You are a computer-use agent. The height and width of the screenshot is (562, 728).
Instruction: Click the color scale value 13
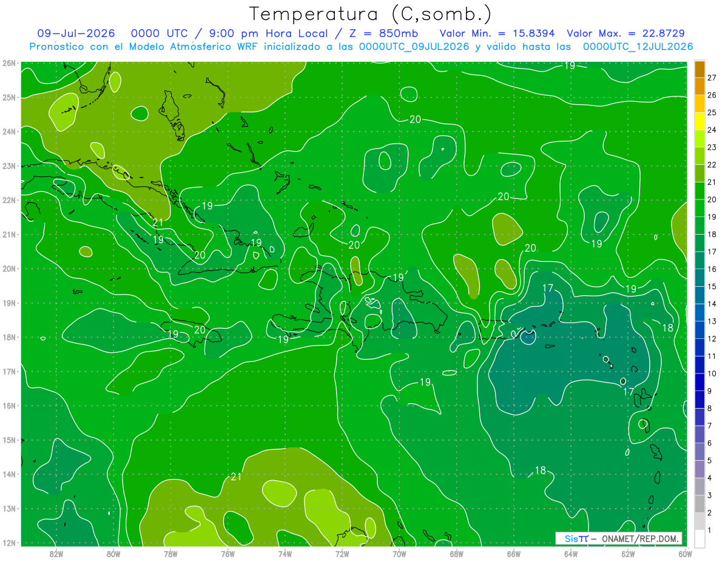[712, 321]
